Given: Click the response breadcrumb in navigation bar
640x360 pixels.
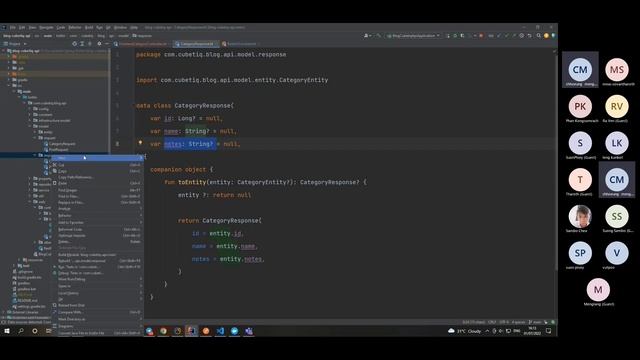Looking at the screenshot, I should pyautogui.click(x=142, y=36).
